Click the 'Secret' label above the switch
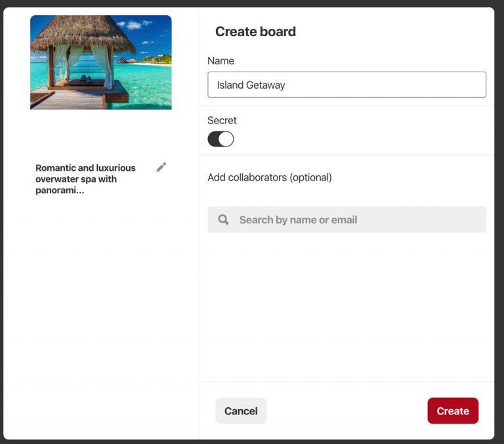The image size is (504, 444). point(222,120)
